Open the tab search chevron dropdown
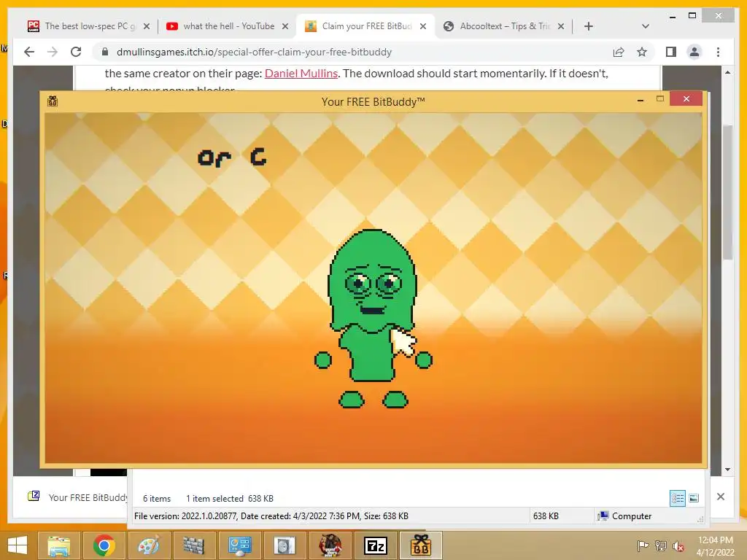The width and height of the screenshot is (747, 560). [x=646, y=26]
